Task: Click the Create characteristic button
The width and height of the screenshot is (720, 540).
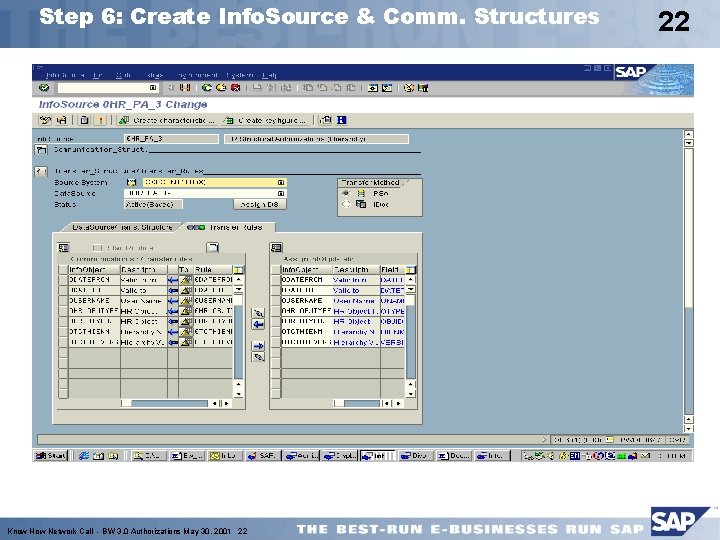Action: [x=166, y=120]
